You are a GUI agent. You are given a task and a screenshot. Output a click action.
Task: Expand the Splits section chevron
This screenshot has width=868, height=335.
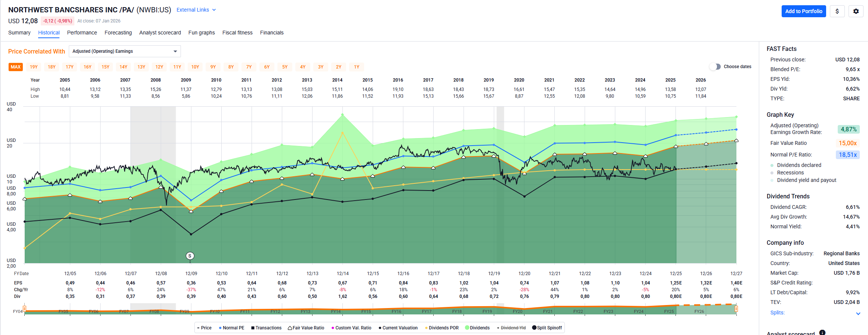click(x=858, y=313)
